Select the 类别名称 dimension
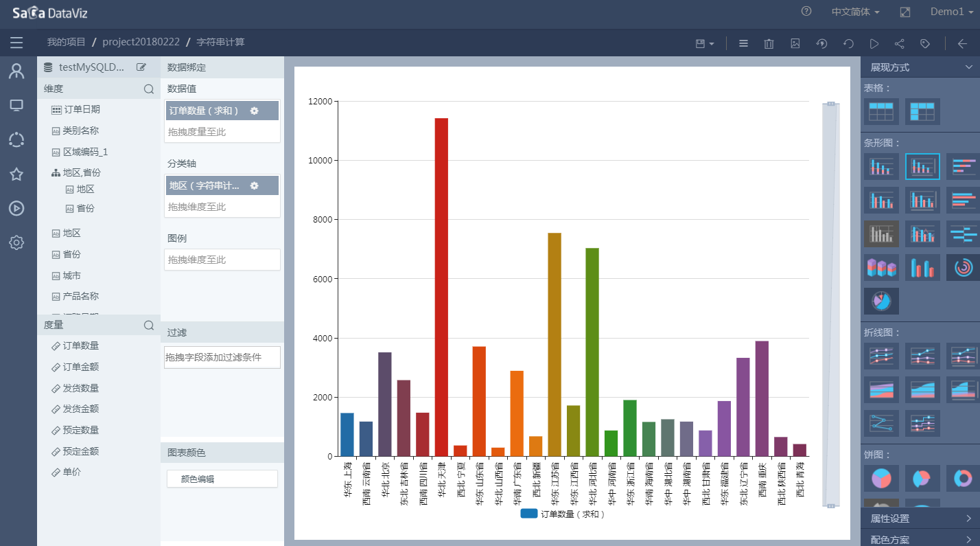The image size is (980, 546). tap(75, 130)
